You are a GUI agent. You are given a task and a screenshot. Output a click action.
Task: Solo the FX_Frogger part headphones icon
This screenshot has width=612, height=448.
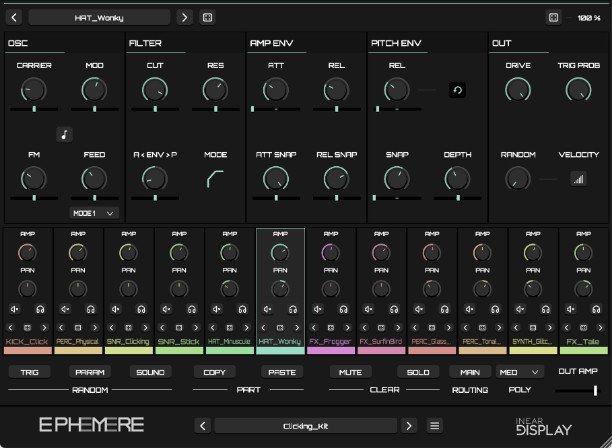tap(343, 309)
